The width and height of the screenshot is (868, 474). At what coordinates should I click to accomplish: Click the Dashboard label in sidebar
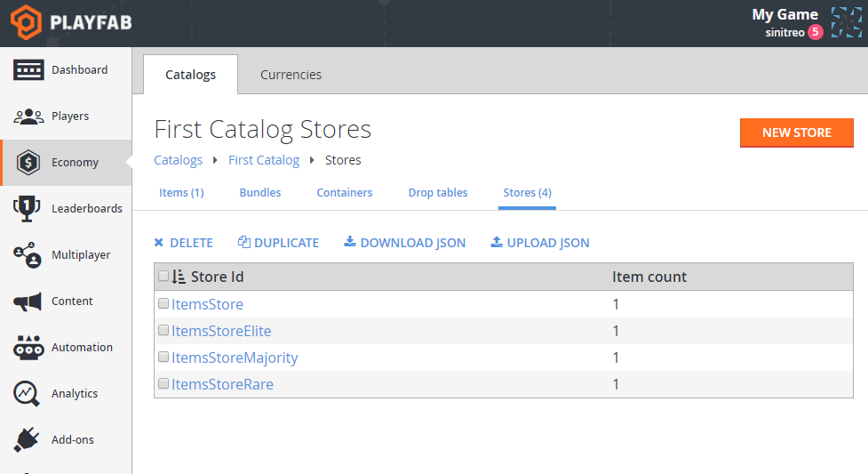click(80, 70)
